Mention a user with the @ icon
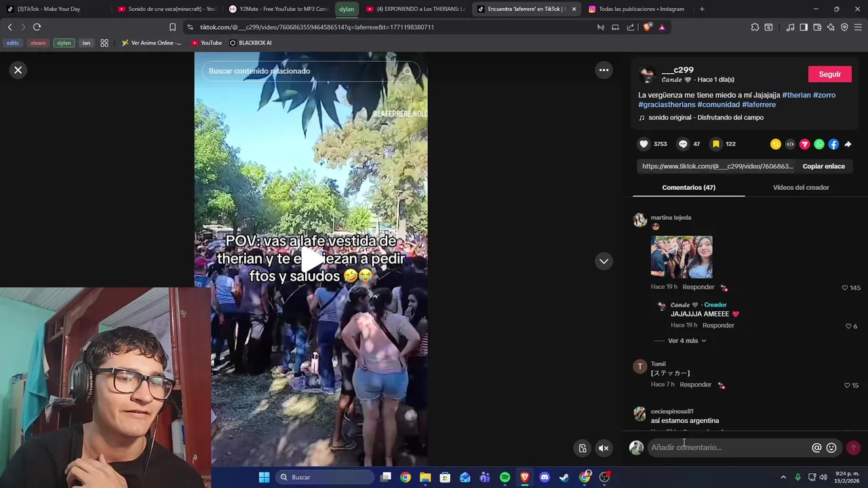Viewport: 868px width, 488px height. 816,447
